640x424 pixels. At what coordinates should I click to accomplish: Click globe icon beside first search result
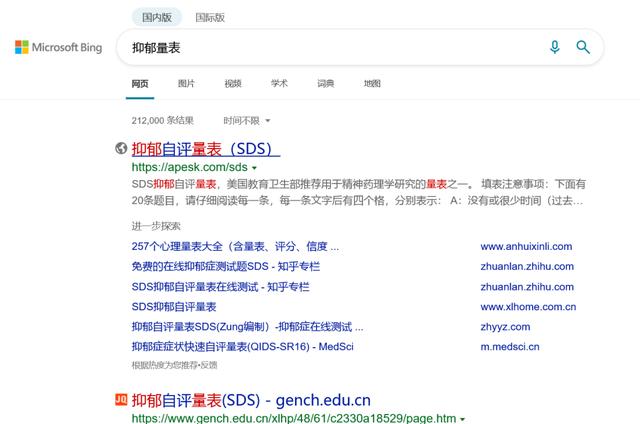click(121, 149)
